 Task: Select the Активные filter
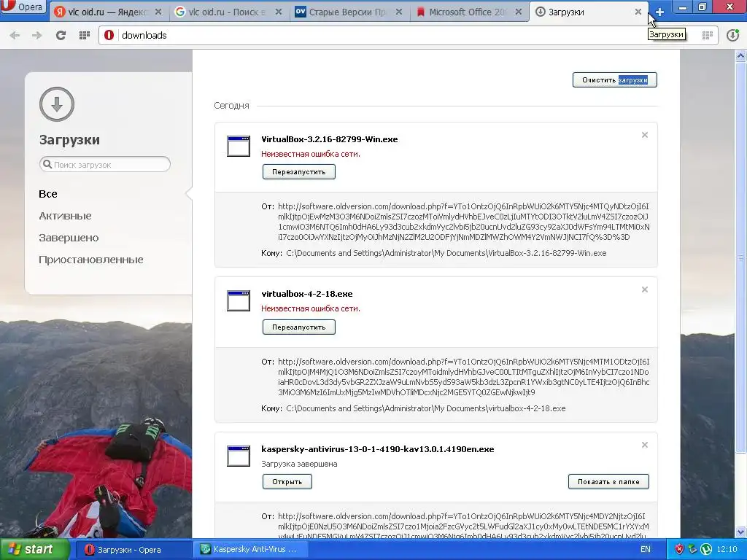[65, 216]
